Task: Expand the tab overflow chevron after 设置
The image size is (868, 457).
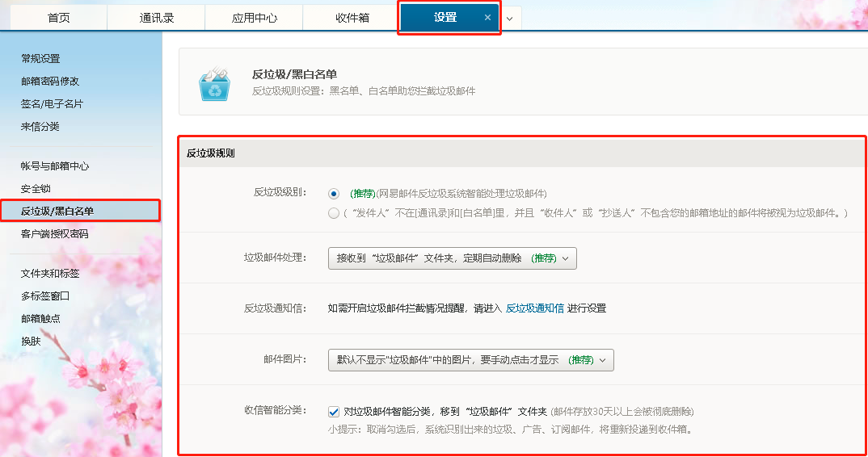Action: click(509, 19)
